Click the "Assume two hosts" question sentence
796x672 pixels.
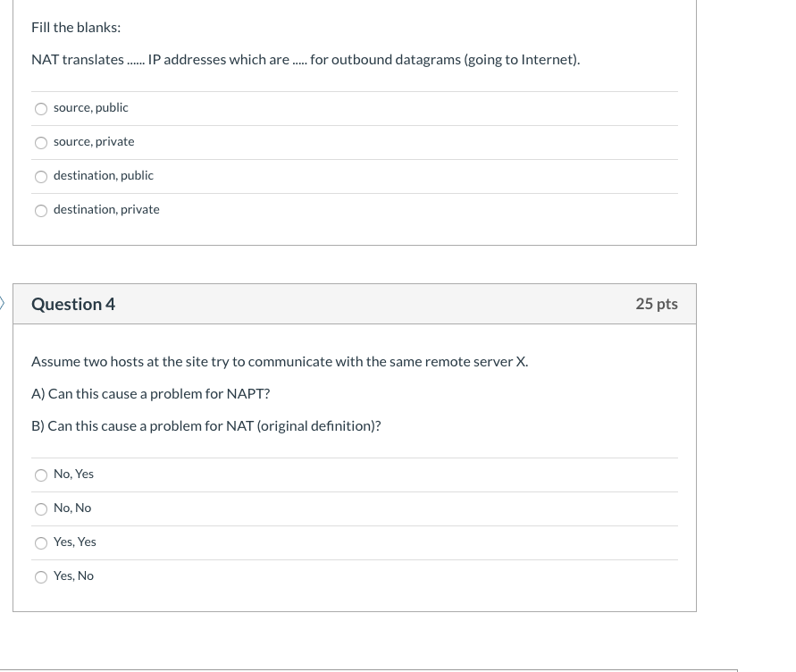(280, 362)
